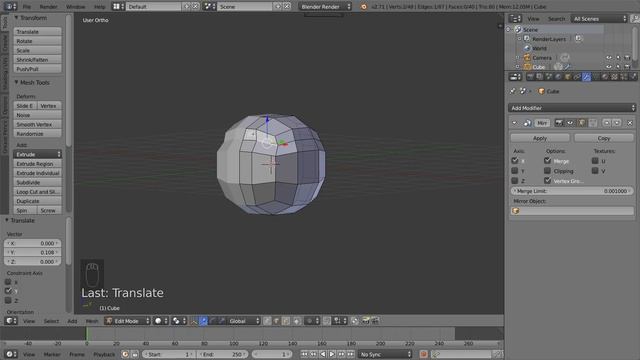The width and height of the screenshot is (640, 360).
Task: Toggle constraint axis Y checkbox
Action: 8,291
